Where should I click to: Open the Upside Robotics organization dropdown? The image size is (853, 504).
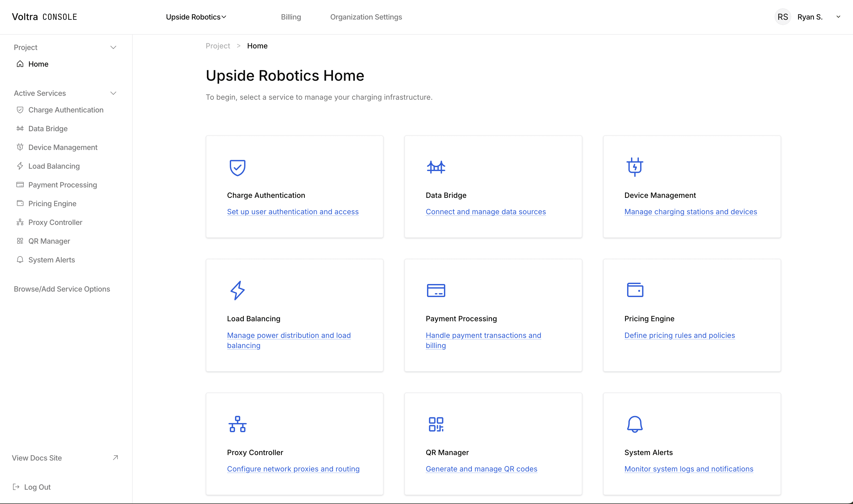point(196,17)
